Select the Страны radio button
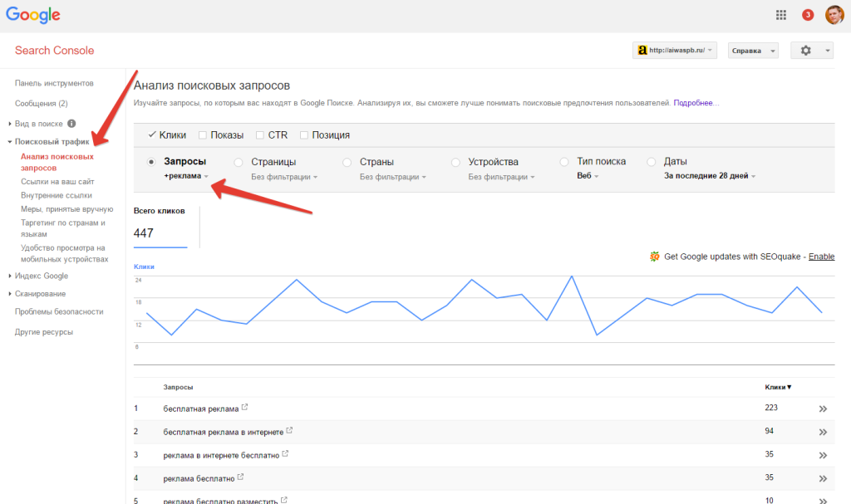 click(347, 162)
